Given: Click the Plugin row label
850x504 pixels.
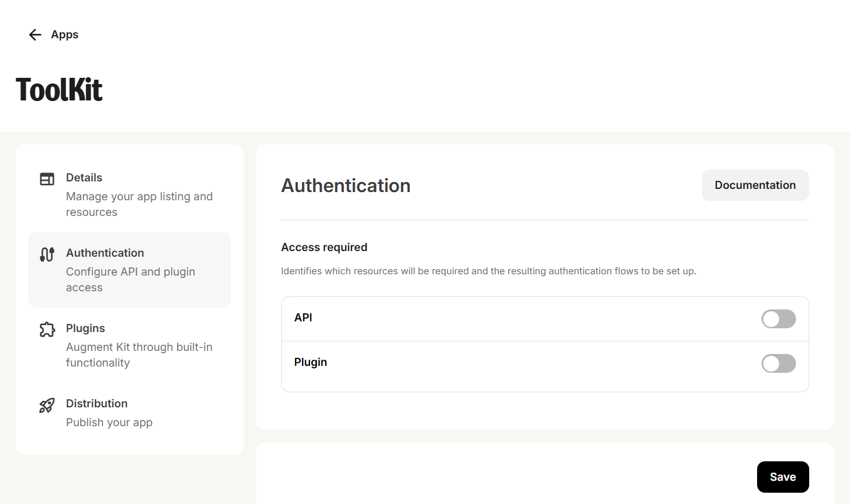Looking at the screenshot, I should pos(311,362).
